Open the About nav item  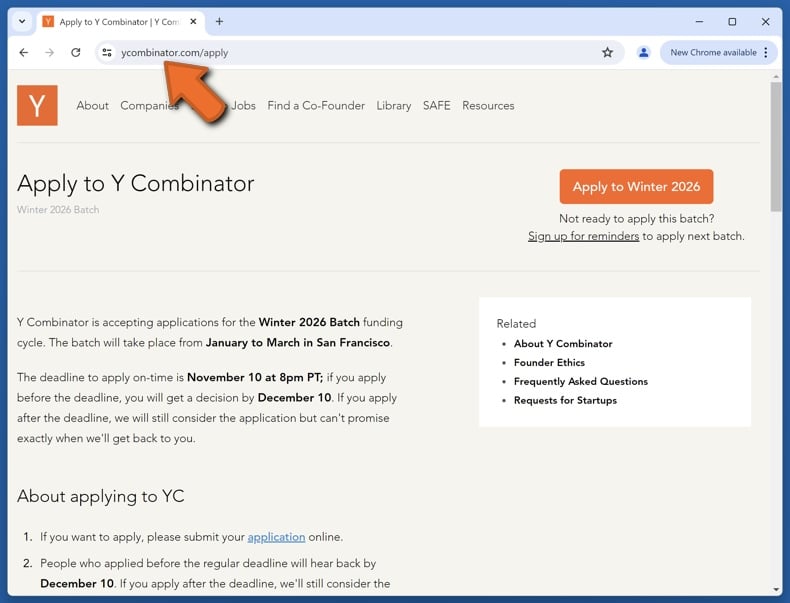pos(92,106)
